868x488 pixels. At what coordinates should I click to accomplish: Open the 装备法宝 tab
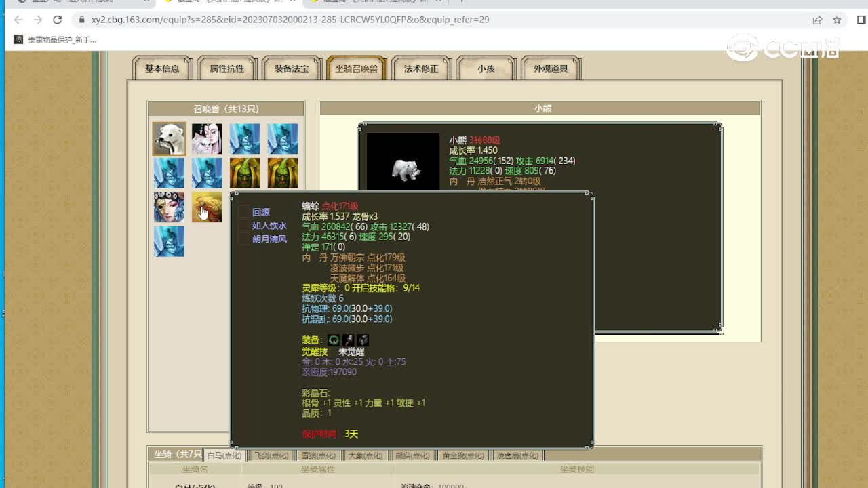click(x=292, y=68)
